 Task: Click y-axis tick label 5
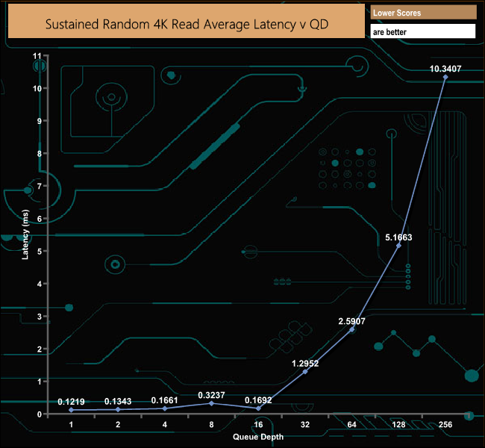[x=40, y=251]
